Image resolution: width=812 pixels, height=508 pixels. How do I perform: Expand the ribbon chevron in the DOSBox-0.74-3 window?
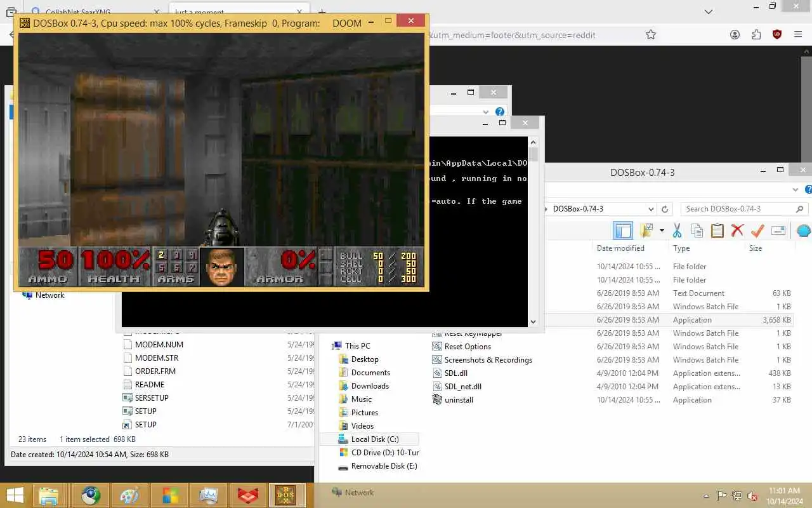pyautogui.click(x=796, y=190)
